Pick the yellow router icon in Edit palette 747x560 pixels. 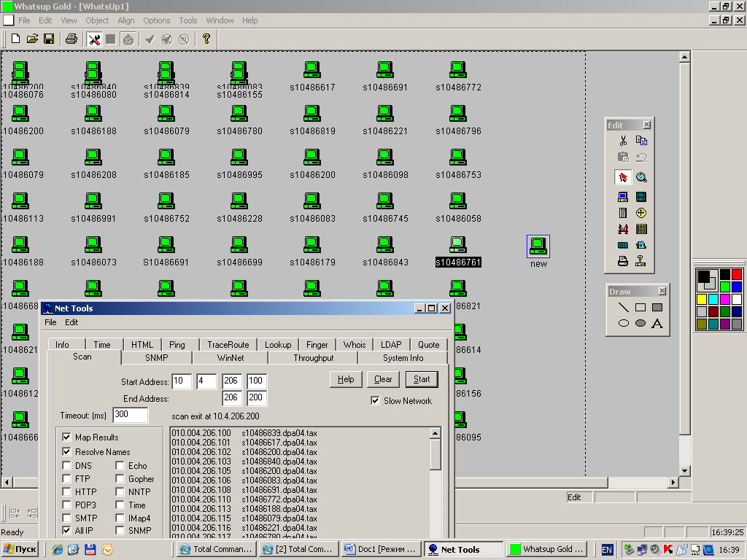641,213
